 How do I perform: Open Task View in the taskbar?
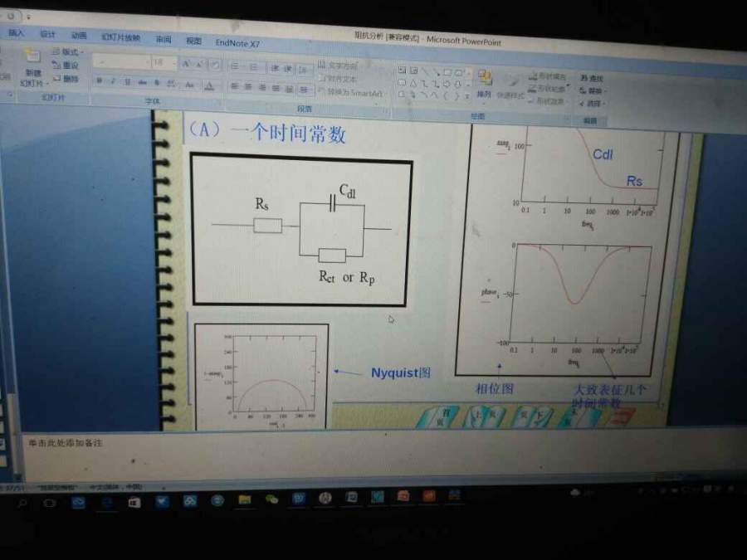click(x=50, y=503)
